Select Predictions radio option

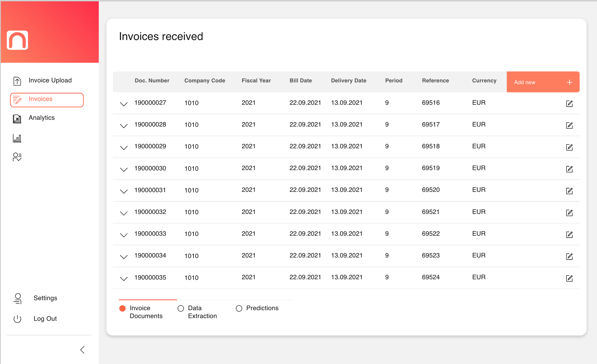[239, 308]
